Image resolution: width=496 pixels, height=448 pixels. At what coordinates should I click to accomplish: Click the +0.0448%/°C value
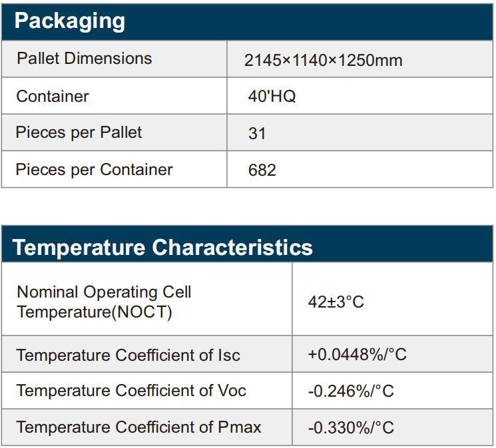pyautogui.click(x=357, y=354)
